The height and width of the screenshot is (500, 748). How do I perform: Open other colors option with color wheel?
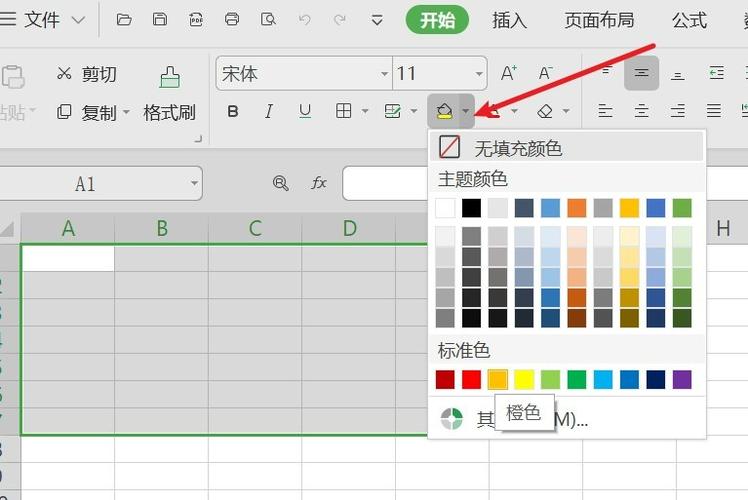[x=567, y=419]
